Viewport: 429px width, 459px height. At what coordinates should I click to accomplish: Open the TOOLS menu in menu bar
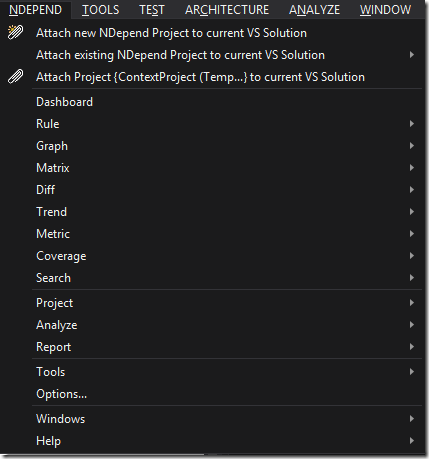pyautogui.click(x=100, y=10)
